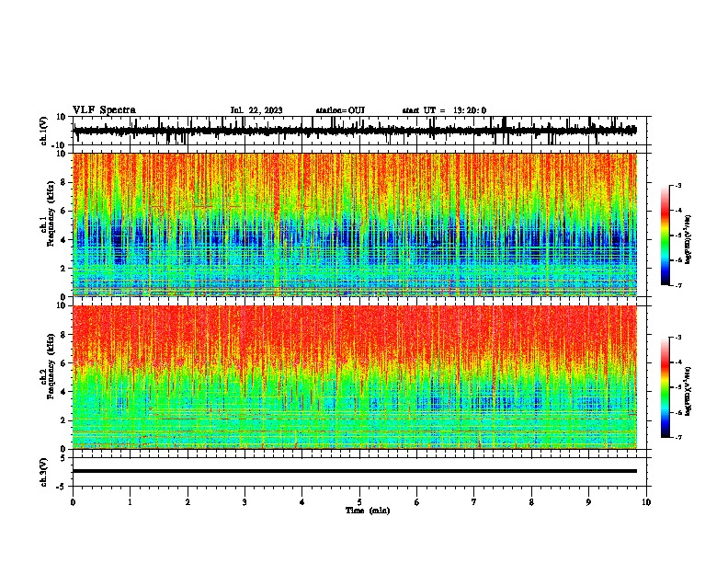Click inside the ch.1 spectrogram panel
Image resolution: width=728 pixels, height=563 pixels.
click(x=355, y=224)
